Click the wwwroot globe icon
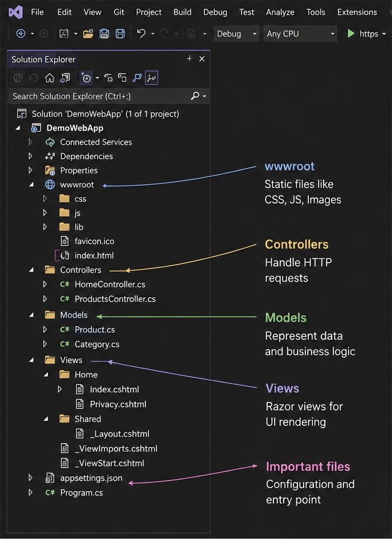 [50, 185]
